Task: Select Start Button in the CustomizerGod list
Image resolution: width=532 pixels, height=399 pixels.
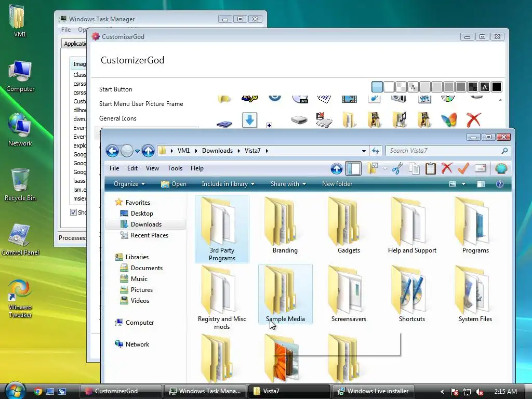Action: (116, 89)
